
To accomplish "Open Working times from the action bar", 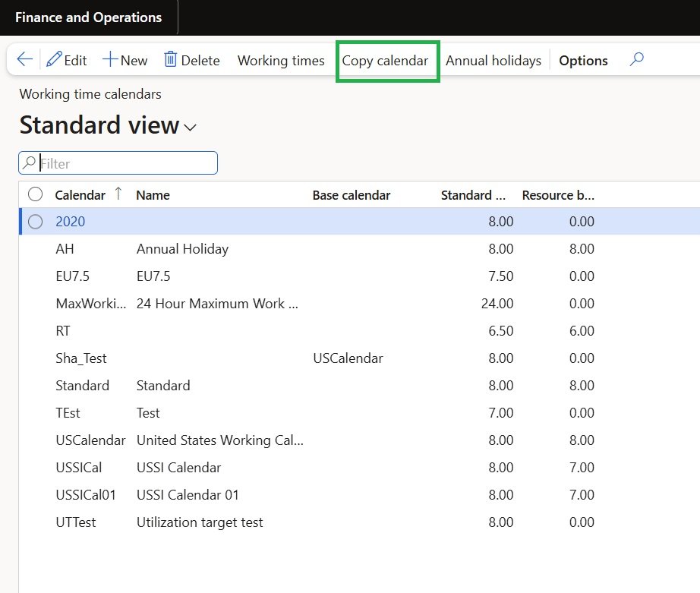I will tap(281, 61).
